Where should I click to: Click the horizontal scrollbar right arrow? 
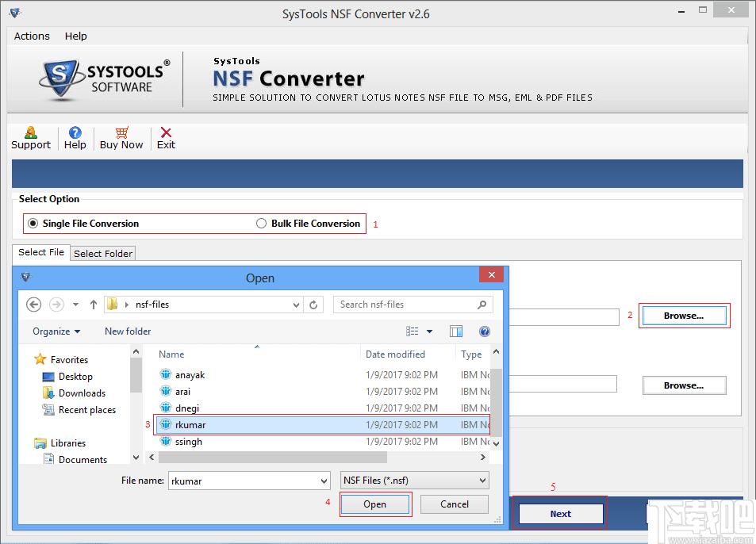click(x=483, y=457)
